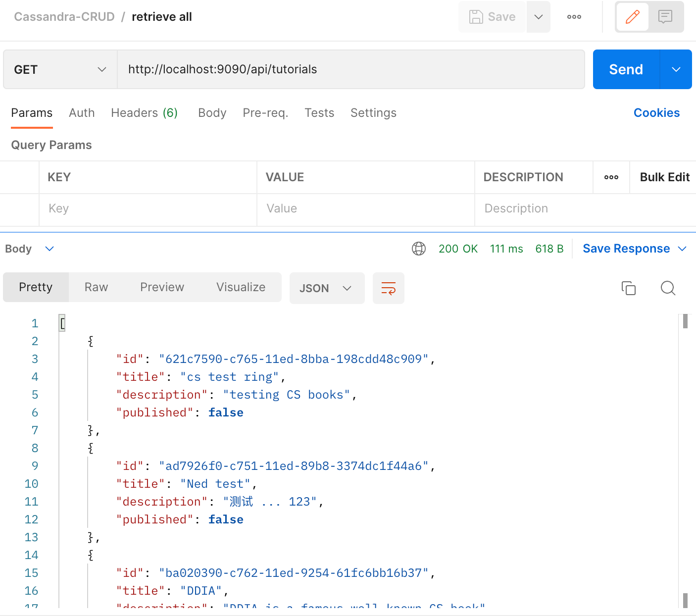Click the pencil edit mode icon

tap(632, 17)
